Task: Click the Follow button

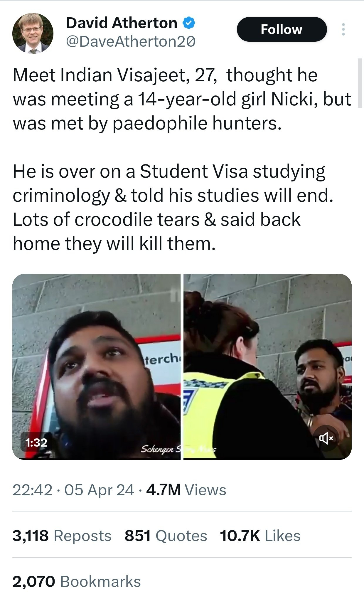Action: [282, 29]
